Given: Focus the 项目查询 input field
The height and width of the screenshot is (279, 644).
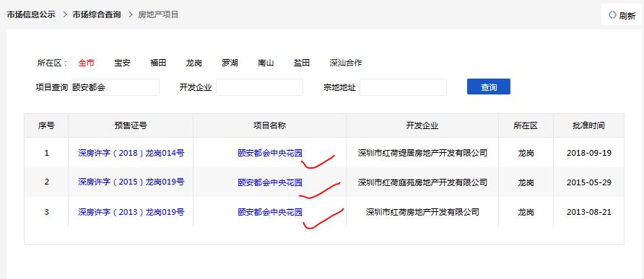Looking at the screenshot, I should [x=116, y=87].
